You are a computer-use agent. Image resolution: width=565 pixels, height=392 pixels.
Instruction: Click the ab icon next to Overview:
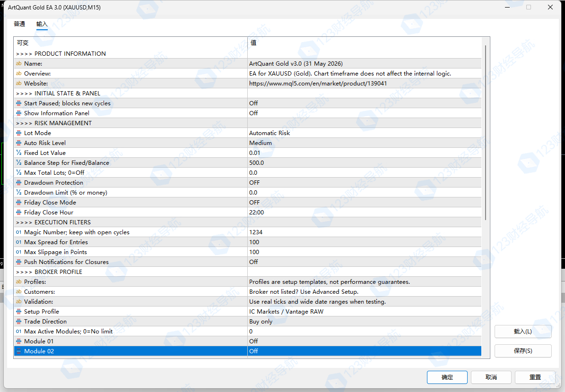point(19,73)
